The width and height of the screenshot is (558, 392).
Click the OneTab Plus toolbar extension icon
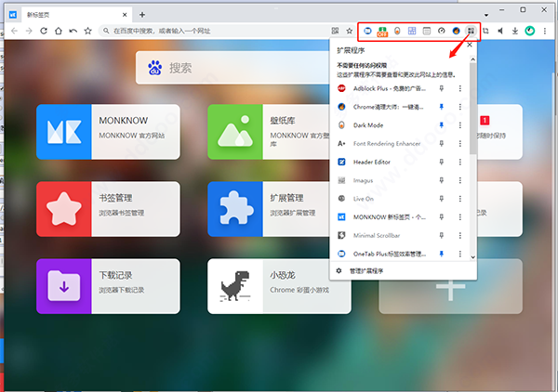367,31
